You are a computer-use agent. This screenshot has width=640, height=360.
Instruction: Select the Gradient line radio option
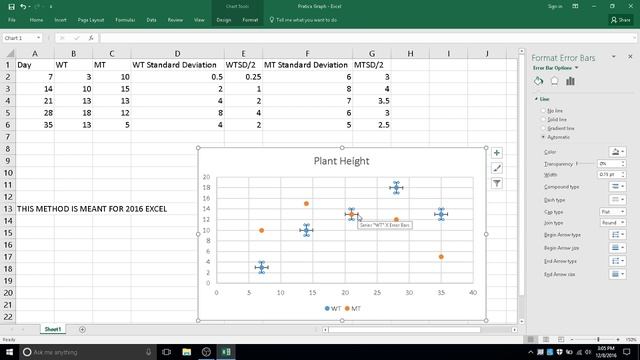(x=543, y=128)
